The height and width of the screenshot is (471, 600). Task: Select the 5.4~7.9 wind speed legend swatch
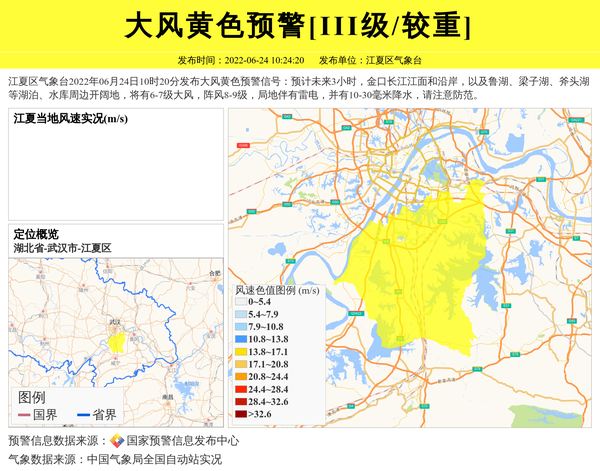pyautogui.click(x=240, y=314)
